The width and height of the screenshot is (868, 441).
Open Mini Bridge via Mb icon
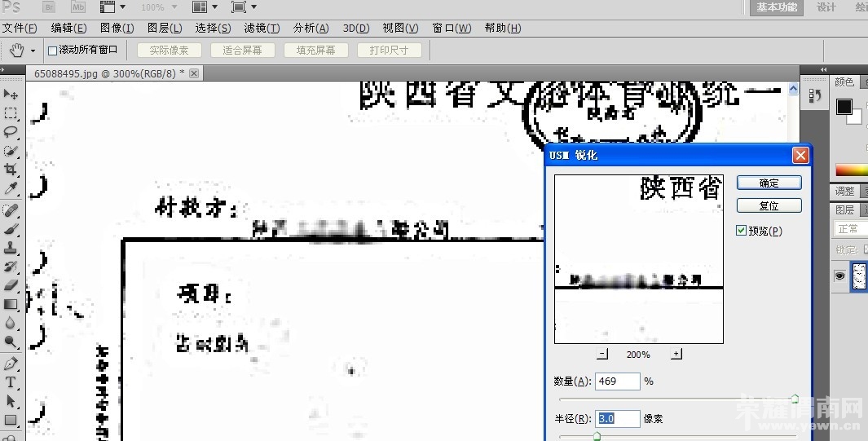78,7
